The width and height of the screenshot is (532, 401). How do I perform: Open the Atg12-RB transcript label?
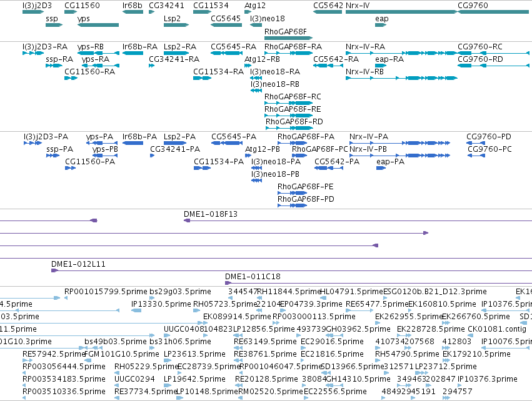coord(263,59)
